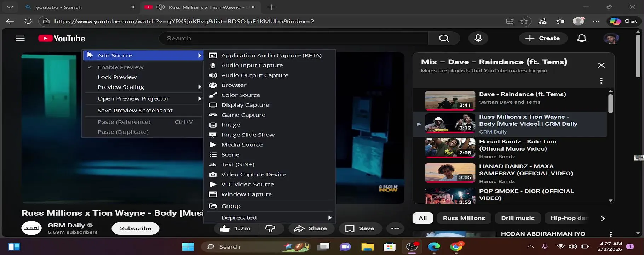The height and width of the screenshot is (255, 644).
Task: Choose the Display Capture monitor icon
Action: point(213,105)
